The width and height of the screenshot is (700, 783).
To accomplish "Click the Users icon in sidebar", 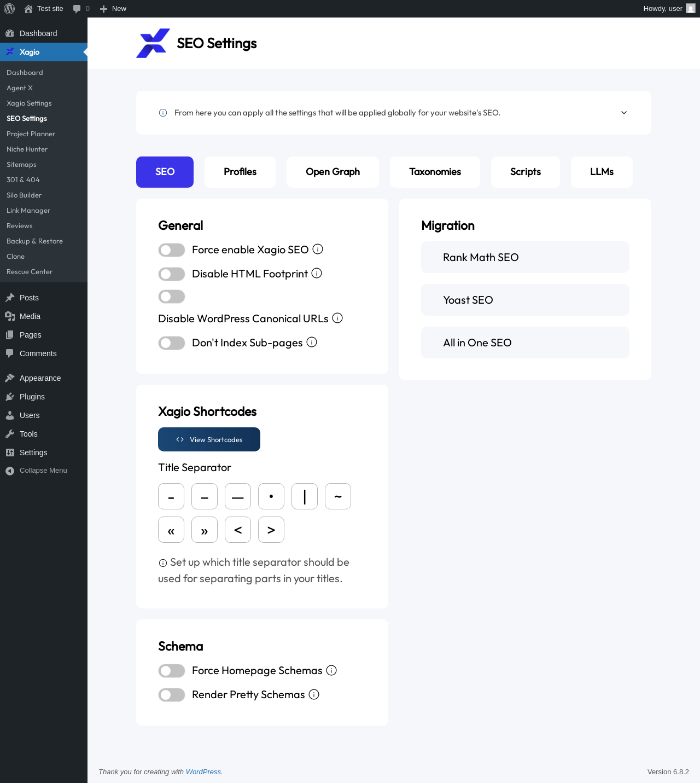I will tap(10, 415).
